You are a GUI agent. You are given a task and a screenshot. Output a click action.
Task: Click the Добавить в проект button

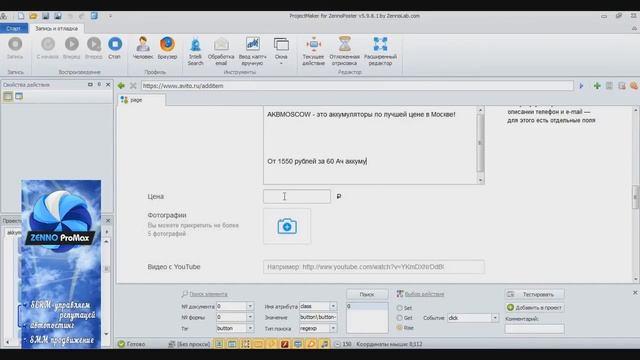[x=534, y=307]
